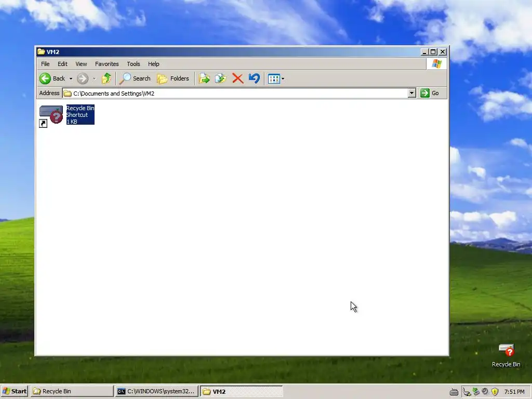
Task: Maximize the VM2 window
Action: click(433, 52)
